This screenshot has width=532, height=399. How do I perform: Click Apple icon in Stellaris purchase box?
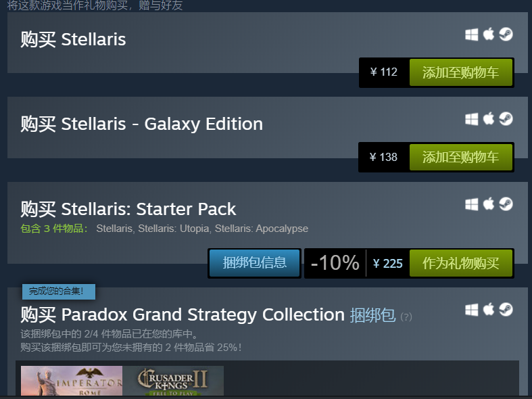[489, 34]
